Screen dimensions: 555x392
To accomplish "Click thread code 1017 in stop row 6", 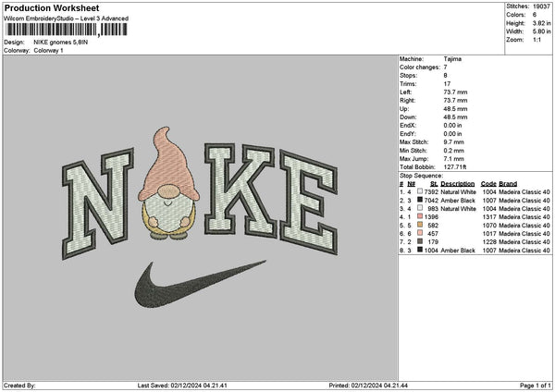I will pos(489,234).
